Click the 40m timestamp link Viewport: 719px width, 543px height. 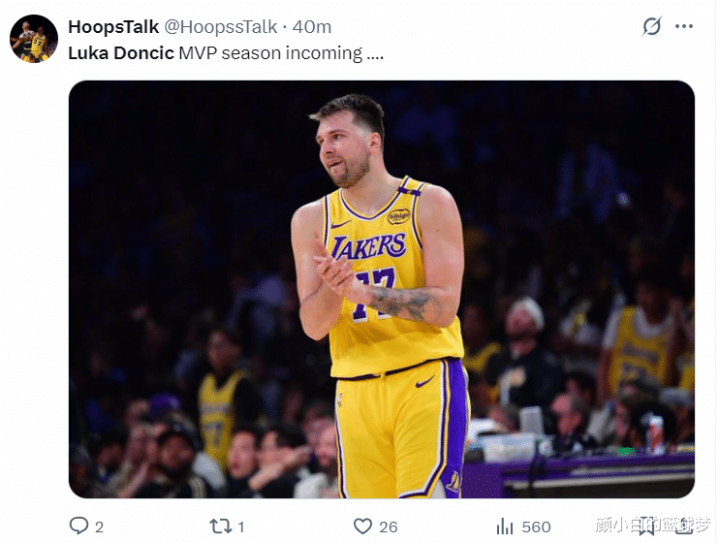click(312, 27)
